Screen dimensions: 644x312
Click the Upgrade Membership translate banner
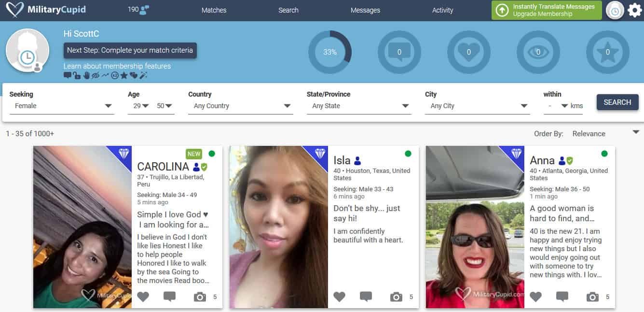547,10
